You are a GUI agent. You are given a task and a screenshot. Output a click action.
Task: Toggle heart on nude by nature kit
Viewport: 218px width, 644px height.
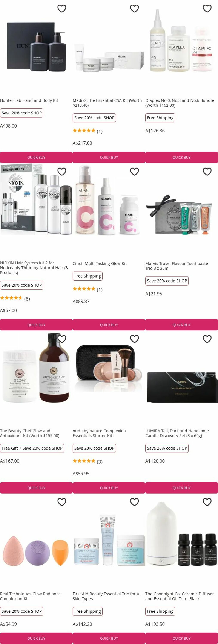click(134, 339)
